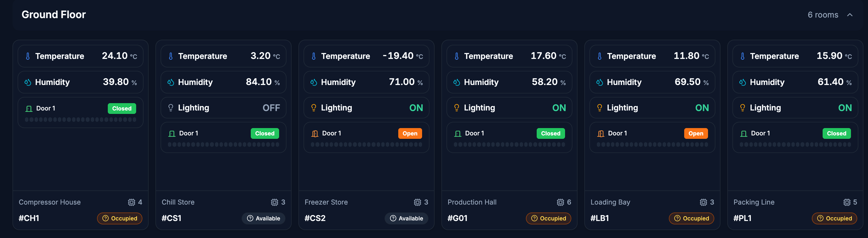Collapse the Ground Floor section chevron
868x238 pixels.
coord(850,15)
